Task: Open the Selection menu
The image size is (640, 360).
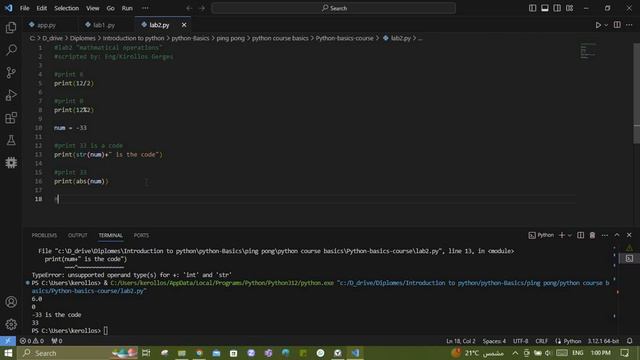Action: (67, 8)
